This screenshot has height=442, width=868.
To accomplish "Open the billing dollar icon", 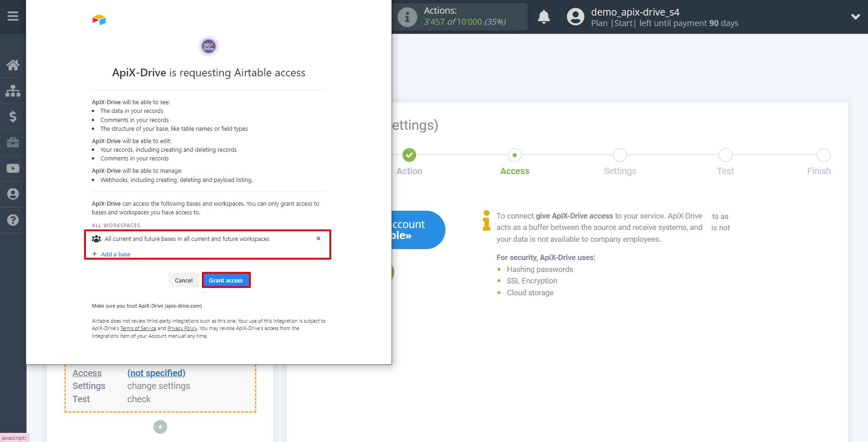I will pos(13,117).
